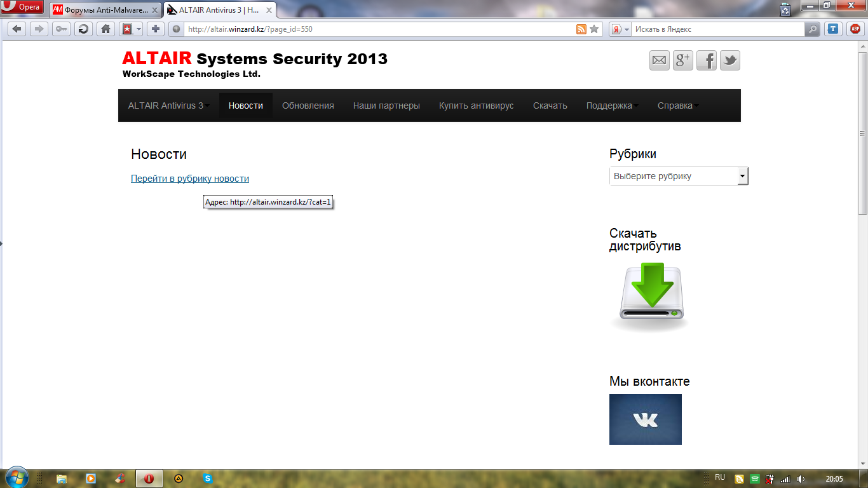This screenshot has width=868, height=488.
Task: Click the volume speaker tray icon
Action: (801, 479)
